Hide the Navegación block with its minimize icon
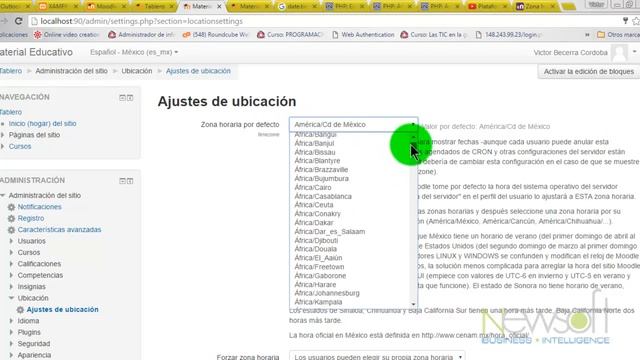 pyautogui.click(x=122, y=98)
